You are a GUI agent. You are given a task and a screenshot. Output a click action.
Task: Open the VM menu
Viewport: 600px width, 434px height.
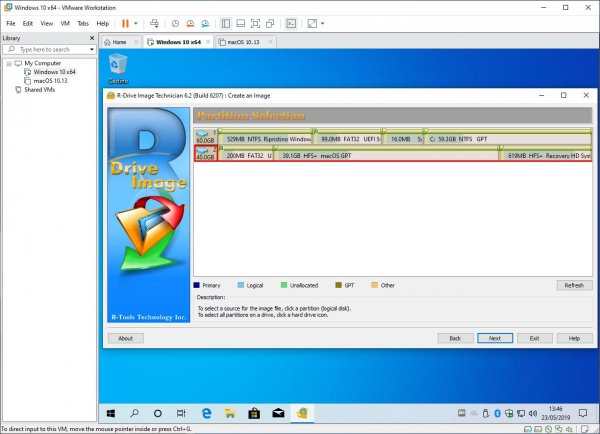pos(65,24)
